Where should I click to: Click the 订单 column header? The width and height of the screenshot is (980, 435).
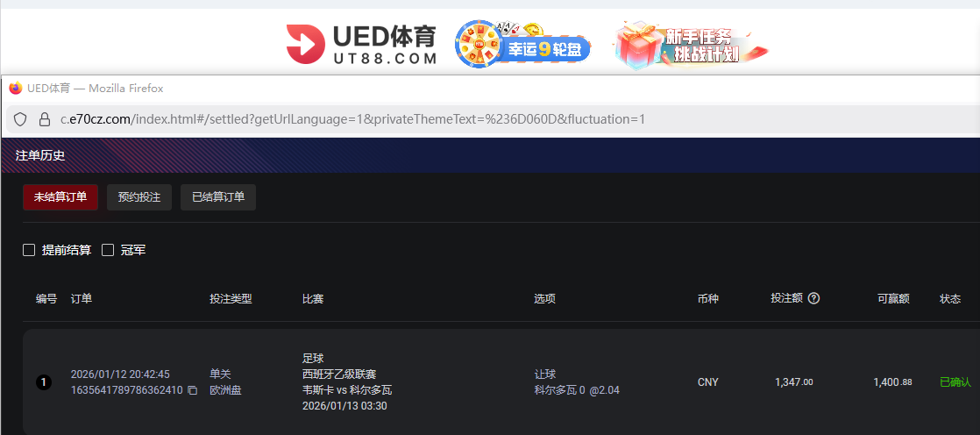[x=82, y=299]
